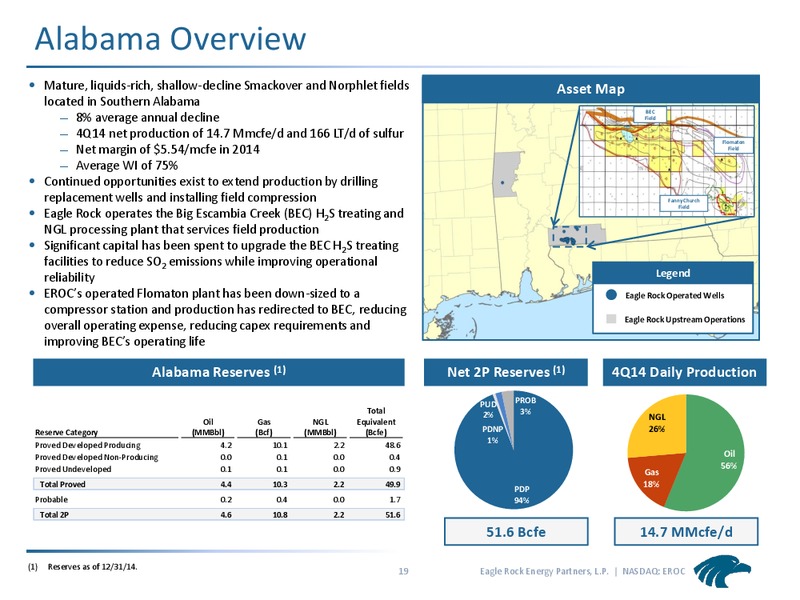800x600 pixels.
Task: Click the 4Q14 Daily Production header bar
Action: coord(684,372)
